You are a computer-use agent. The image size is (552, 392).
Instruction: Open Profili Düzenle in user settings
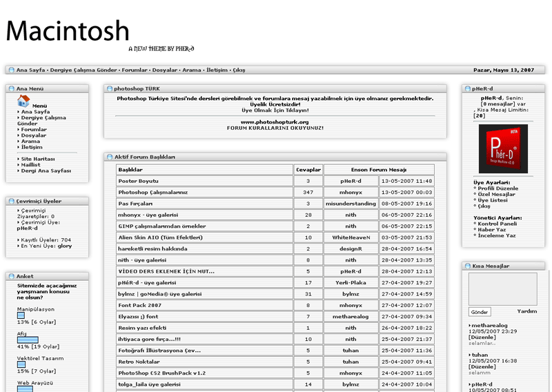coord(497,188)
